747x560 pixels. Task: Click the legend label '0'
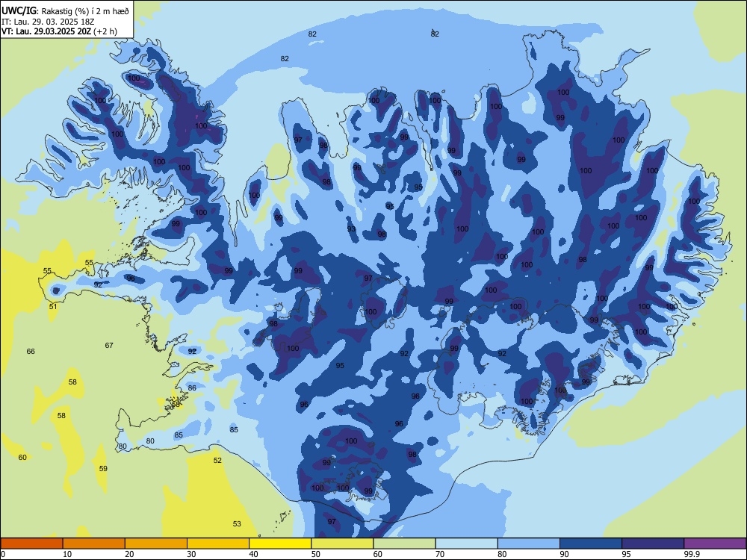[x=3, y=554]
